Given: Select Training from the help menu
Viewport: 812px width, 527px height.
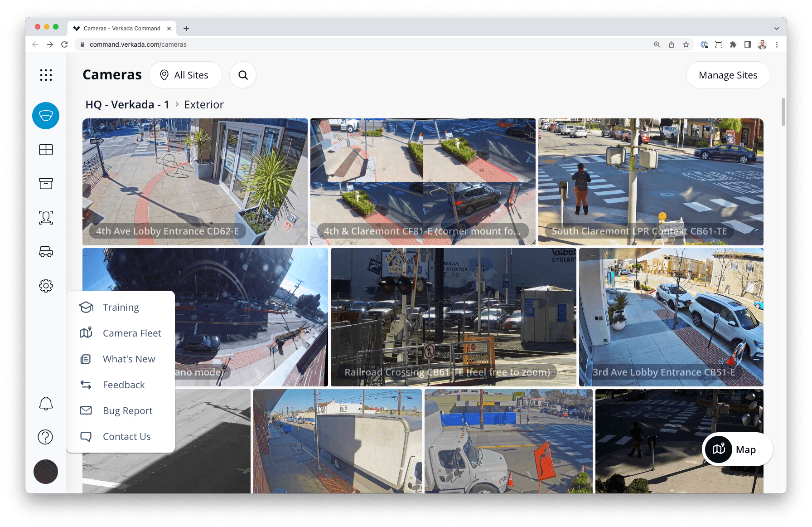Looking at the screenshot, I should click(x=121, y=307).
